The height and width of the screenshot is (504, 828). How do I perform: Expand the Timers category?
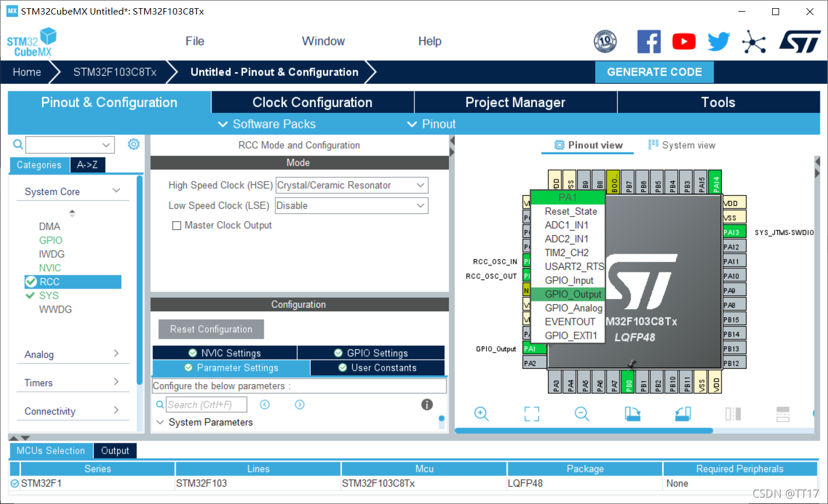116,382
